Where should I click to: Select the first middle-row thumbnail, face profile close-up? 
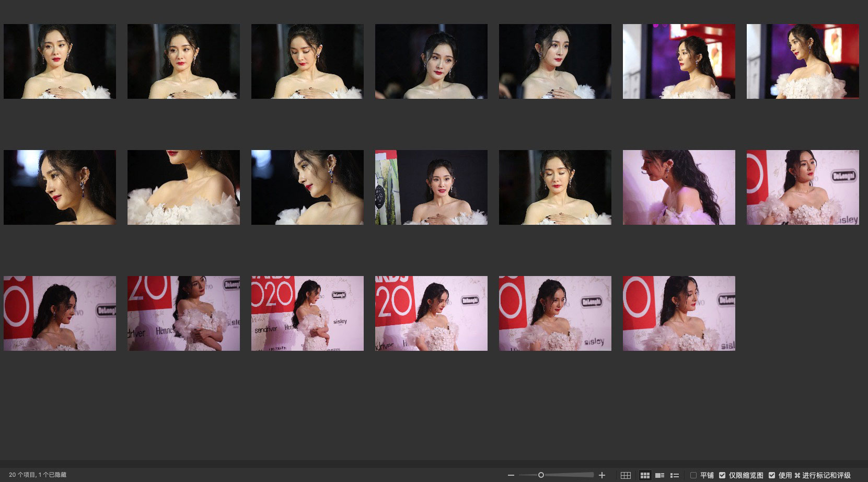[x=60, y=187]
